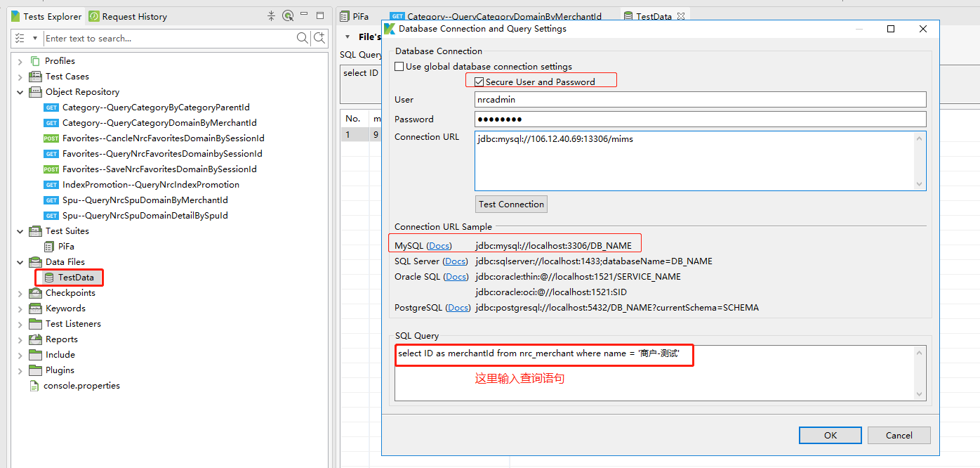Open the MySQL Docs link
The height and width of the screenshot is (468, 980).
point(439,246)
